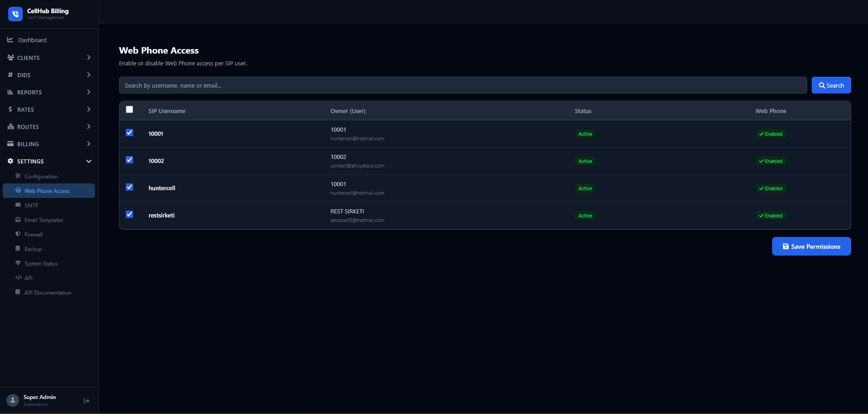
Task: Click the search by username input field
Action: point(463,85)
